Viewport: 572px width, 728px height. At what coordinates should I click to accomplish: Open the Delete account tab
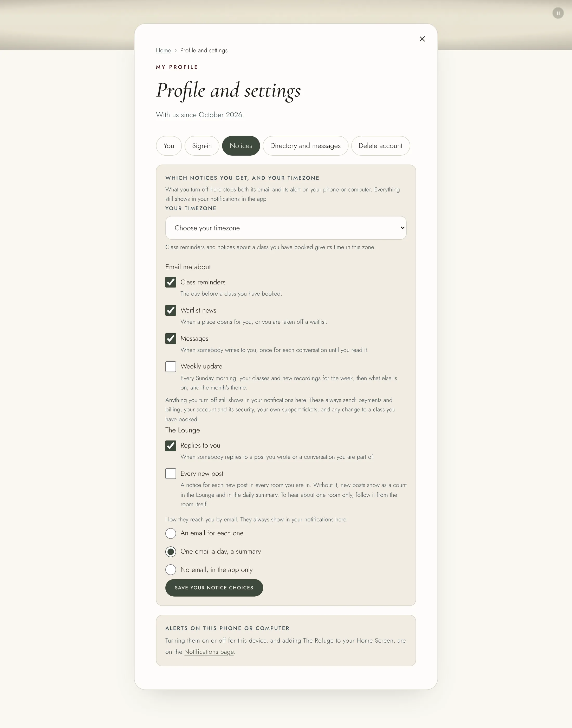click(x=380, y=146)
